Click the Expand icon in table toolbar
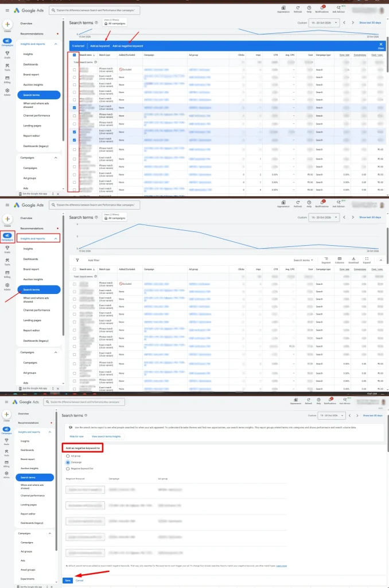 (367, 259)
